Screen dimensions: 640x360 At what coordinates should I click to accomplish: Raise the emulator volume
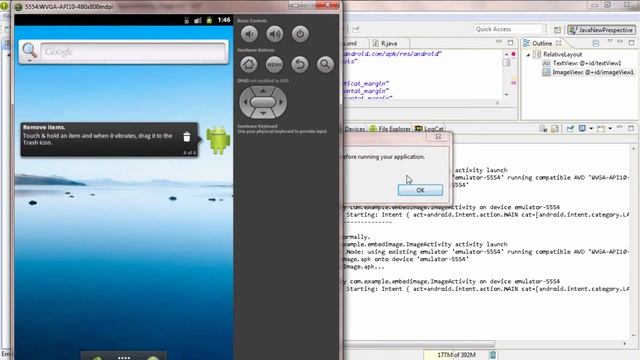tap(275, 34)
